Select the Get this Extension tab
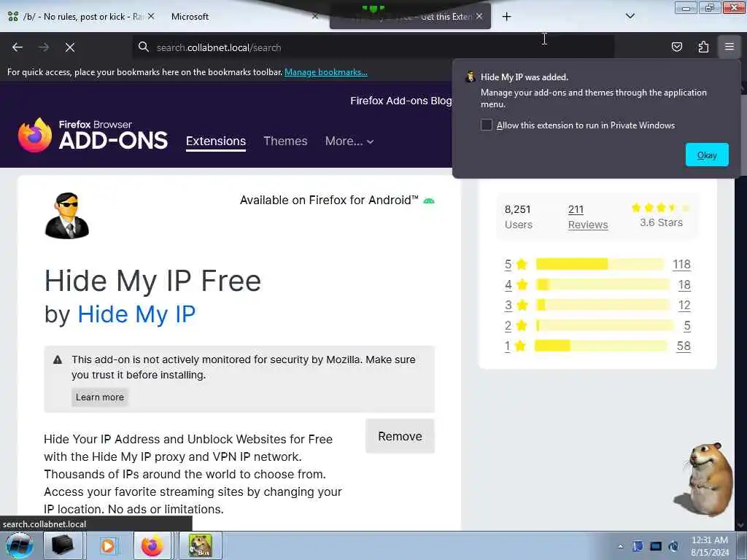747x560 pixels. tap(410, 17)
